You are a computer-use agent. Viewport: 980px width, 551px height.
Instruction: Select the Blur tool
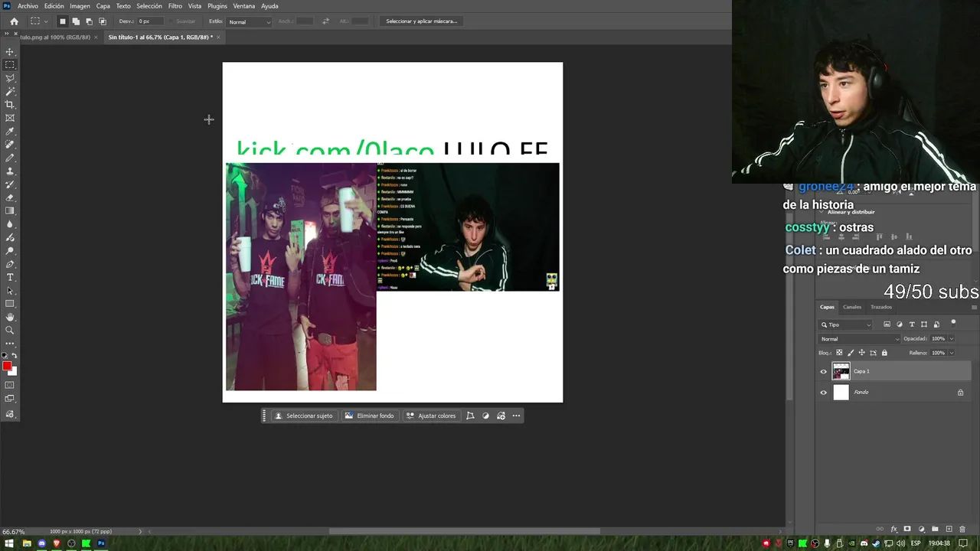pos(10,224)
